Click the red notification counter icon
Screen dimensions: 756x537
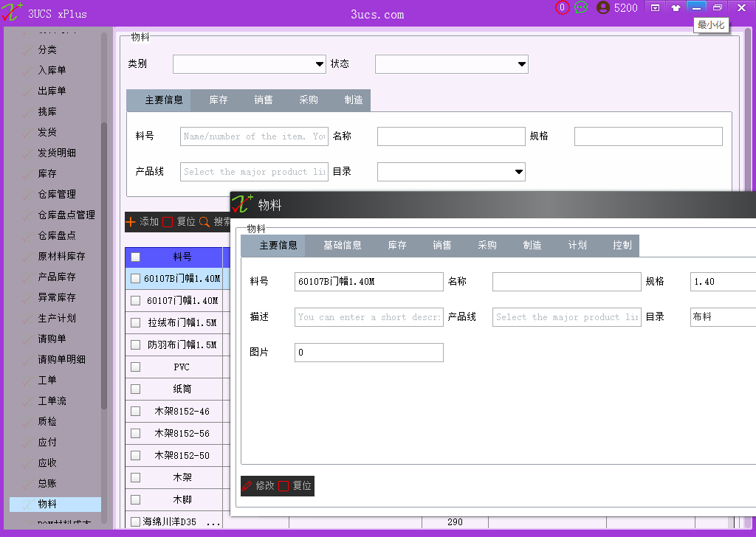click(x=563, y=7)
